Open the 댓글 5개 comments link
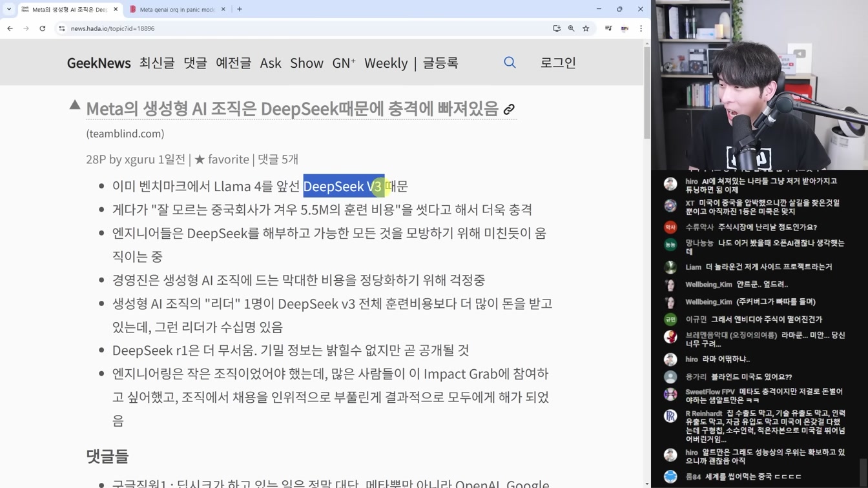The image size is (868, 488). click(x=278, y=159)
